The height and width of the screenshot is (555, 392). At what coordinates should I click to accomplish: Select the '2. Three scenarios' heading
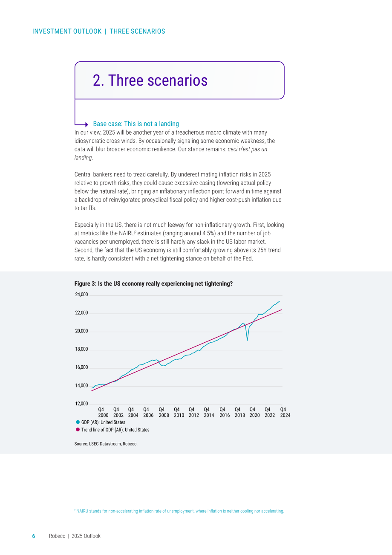150,80
